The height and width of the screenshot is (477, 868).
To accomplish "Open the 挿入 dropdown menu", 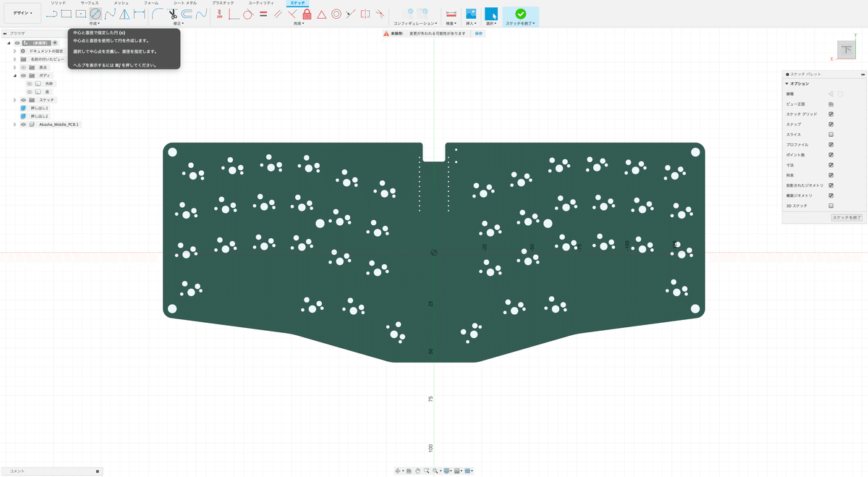I will [x=472, y=23].
